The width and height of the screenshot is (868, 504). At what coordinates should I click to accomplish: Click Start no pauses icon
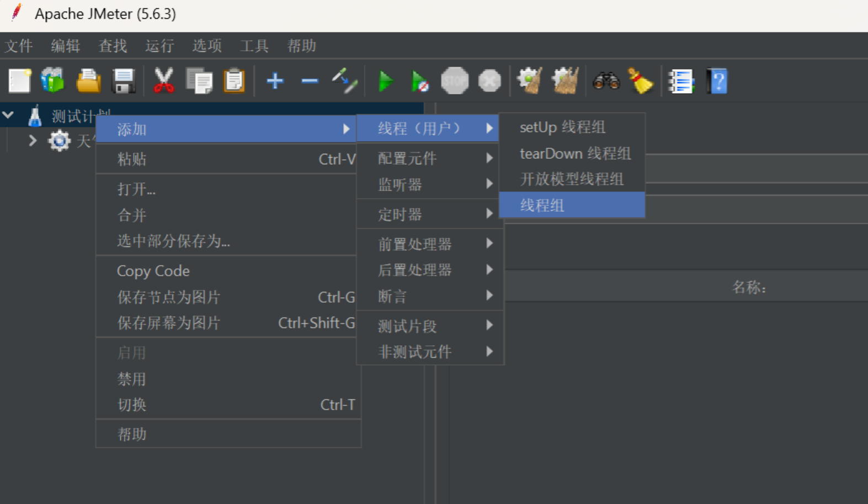(x=420, y=82)
